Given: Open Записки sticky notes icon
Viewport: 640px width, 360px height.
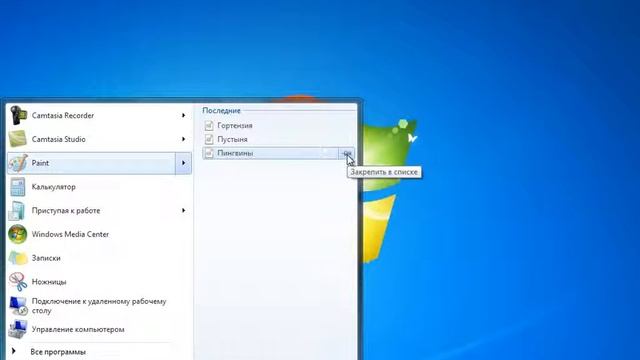Looking at the screenshot, I should tap(18, 258).
